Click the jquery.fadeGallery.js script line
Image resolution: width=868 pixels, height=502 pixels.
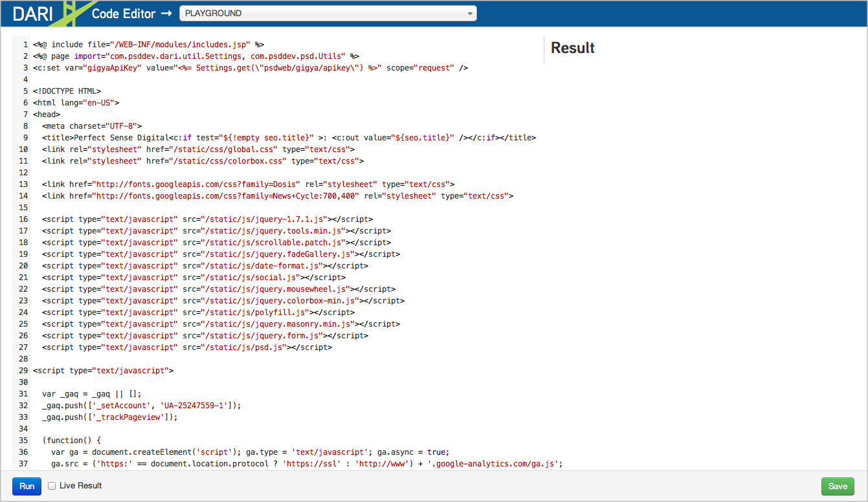coord(221,254)
